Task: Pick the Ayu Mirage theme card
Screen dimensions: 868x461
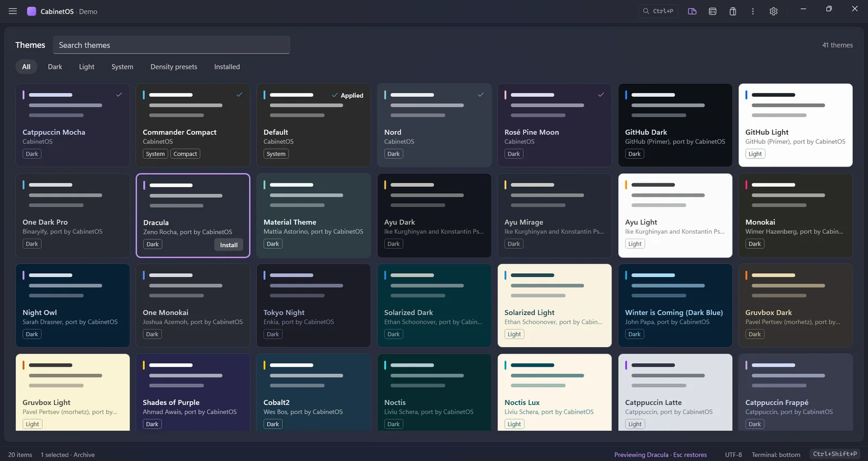Action: coord(554,215)
